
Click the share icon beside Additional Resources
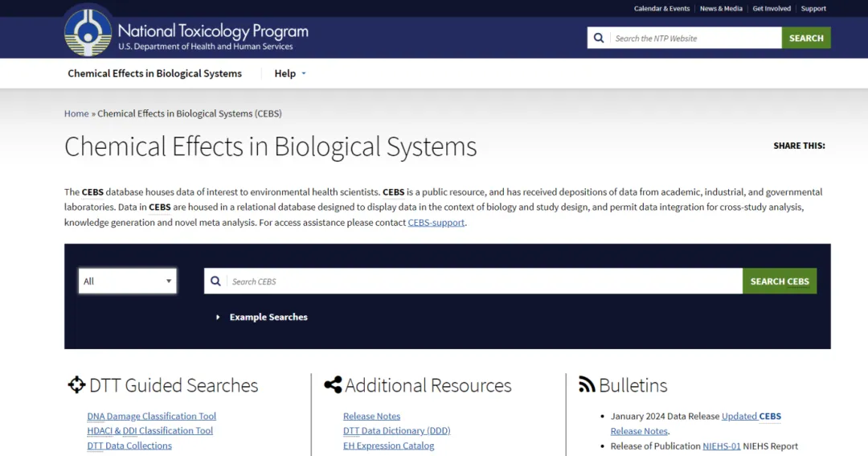(x=333, y=384)
